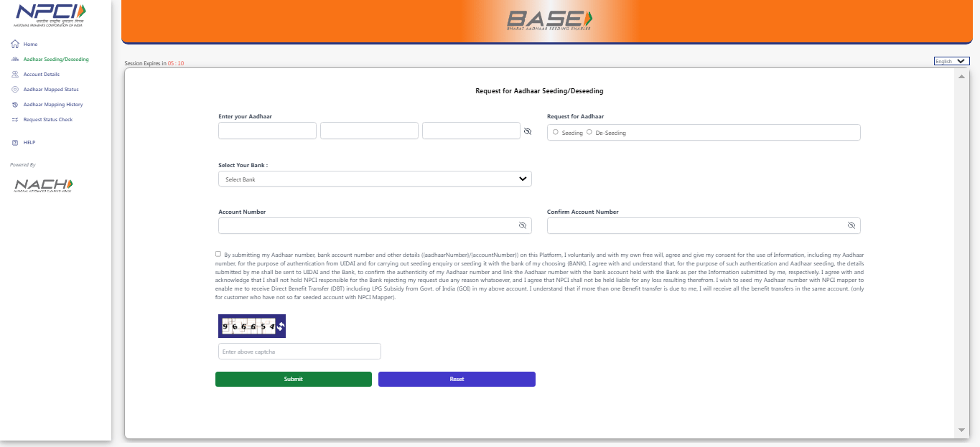
Task: Click the NPCI logo
Action: pos(50,14)
